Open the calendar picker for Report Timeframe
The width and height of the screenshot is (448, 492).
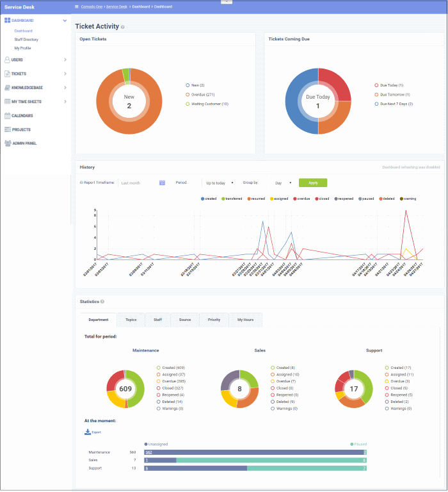click(x=162, y=183)
